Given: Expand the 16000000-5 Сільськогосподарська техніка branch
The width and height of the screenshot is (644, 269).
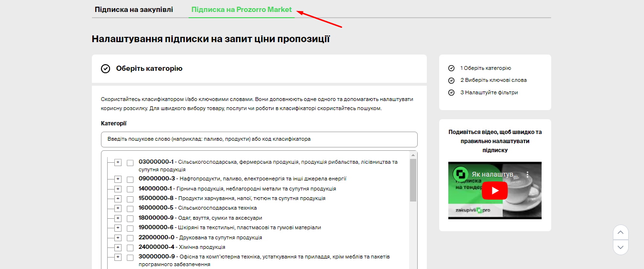Looking at the screenshot, I should [x=118, y=208].
